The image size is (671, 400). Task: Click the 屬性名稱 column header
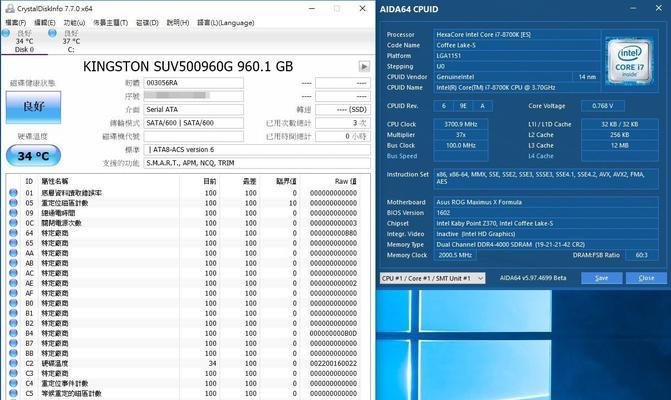[x=55, y=181]
